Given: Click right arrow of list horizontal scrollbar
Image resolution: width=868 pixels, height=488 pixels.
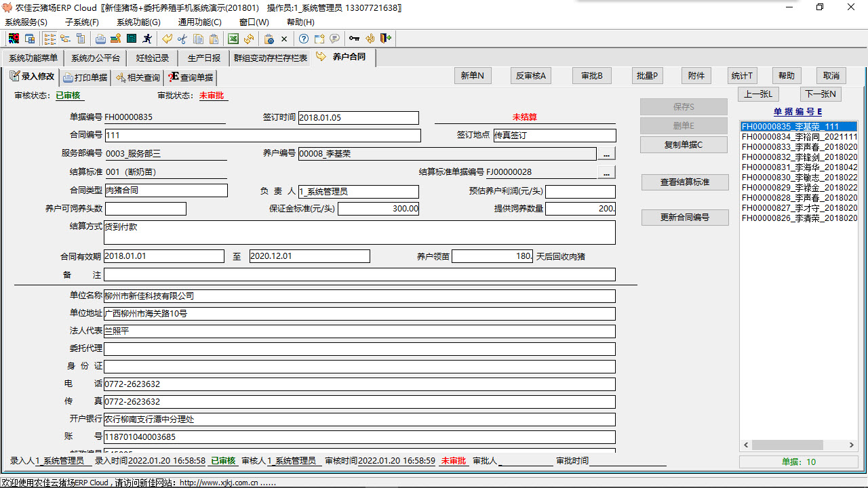Looking at the screenshot, I should click(x=852, y=445).
